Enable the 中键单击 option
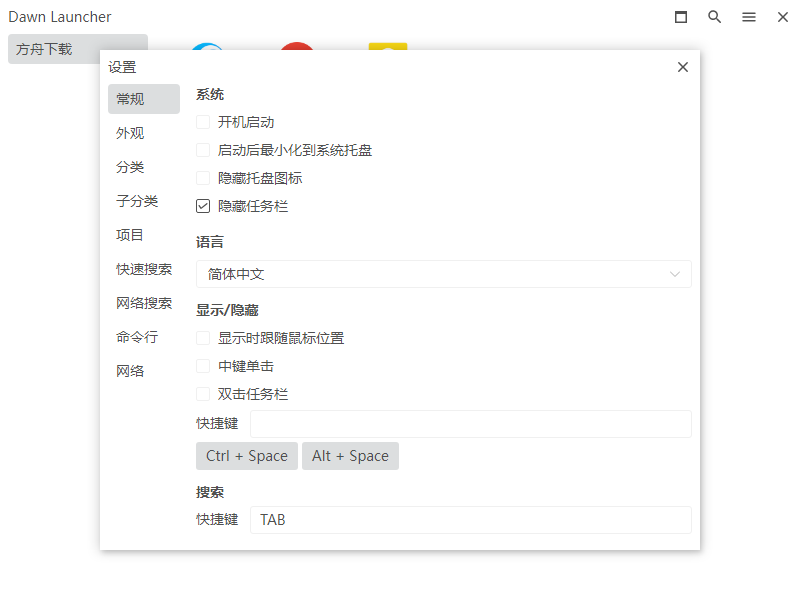The image size is (800, 600). point(203,366)
